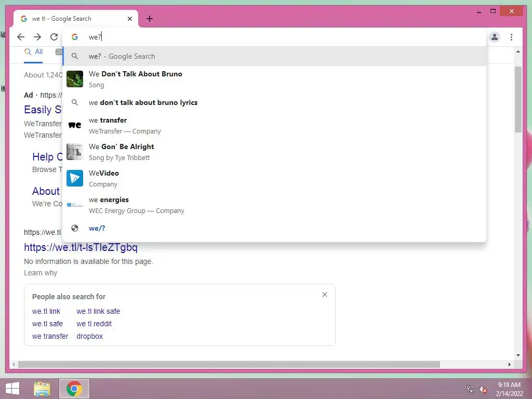Open the network status tray icon
This screenshot has height=399, width=532.
click(470, 389)
